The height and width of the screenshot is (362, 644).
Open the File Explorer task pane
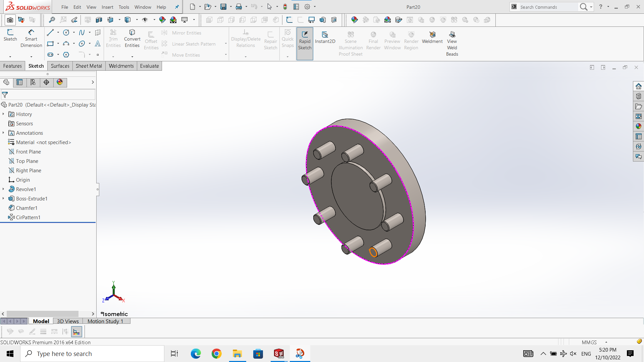tap(638, 106)
